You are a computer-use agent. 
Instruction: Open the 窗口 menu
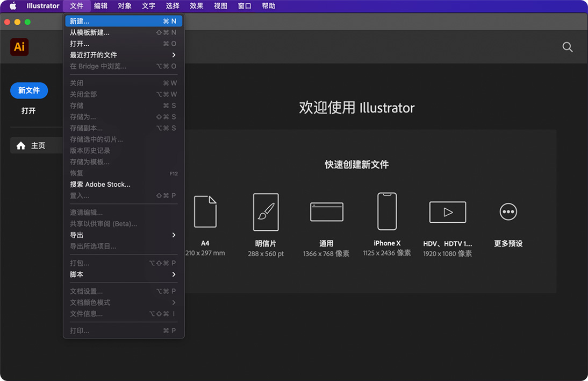[244, 6]
